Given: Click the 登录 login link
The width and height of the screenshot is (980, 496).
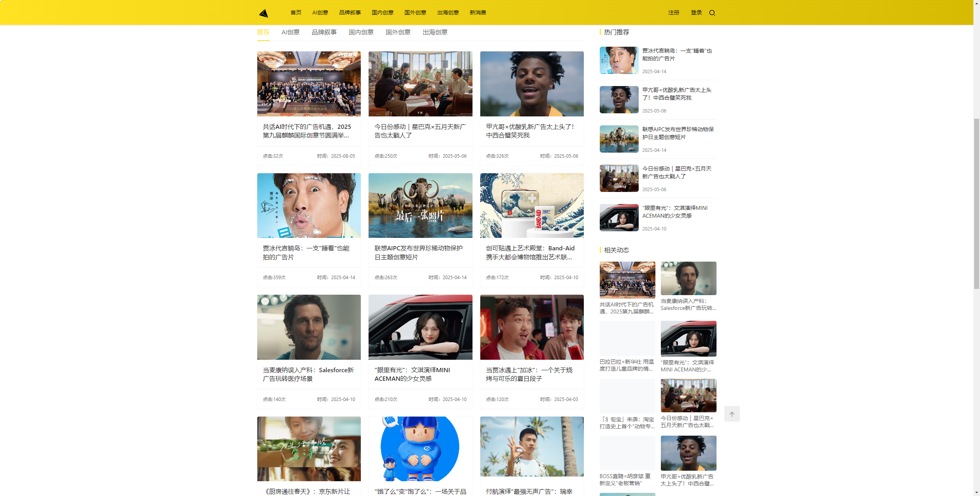Looking at the screenshot, I should click(x=696, y=13).
